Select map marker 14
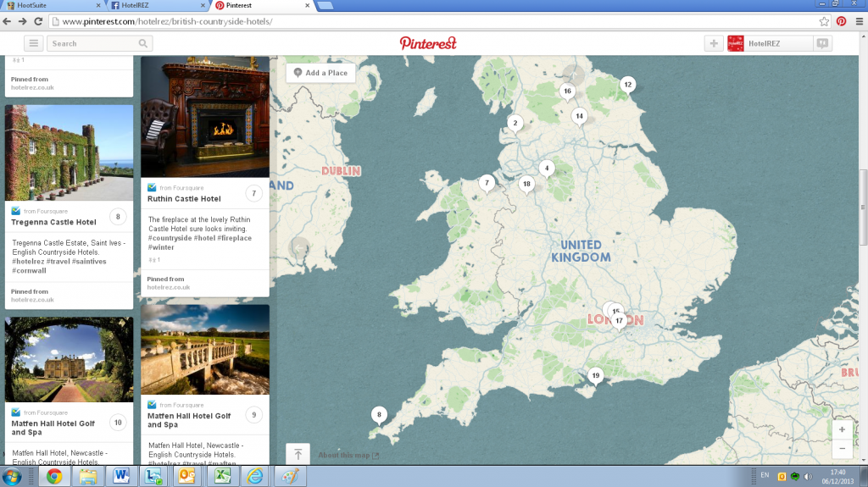 pos(579,116)
